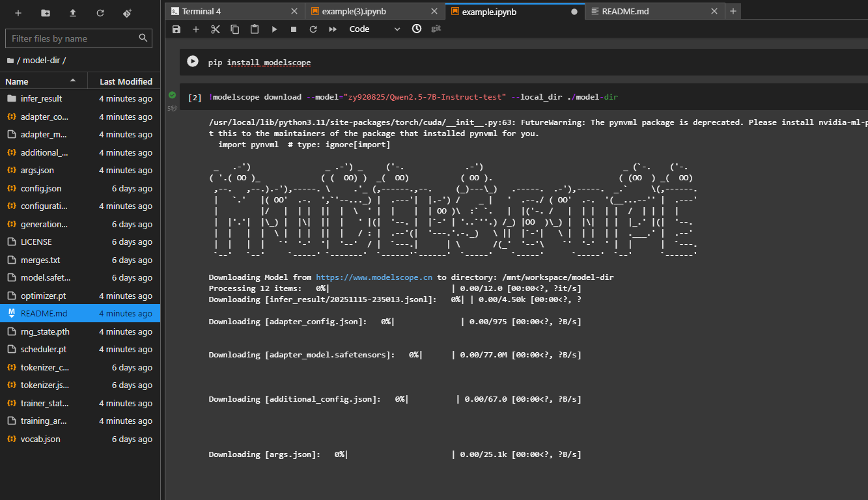Image resolution: width=868 pixels, height=500 pixels.
Task: Insert a new cell below
Action: 196,29
